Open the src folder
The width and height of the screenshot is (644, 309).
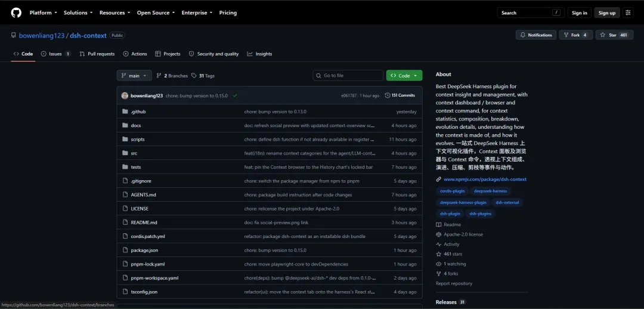tap(134, 153)
